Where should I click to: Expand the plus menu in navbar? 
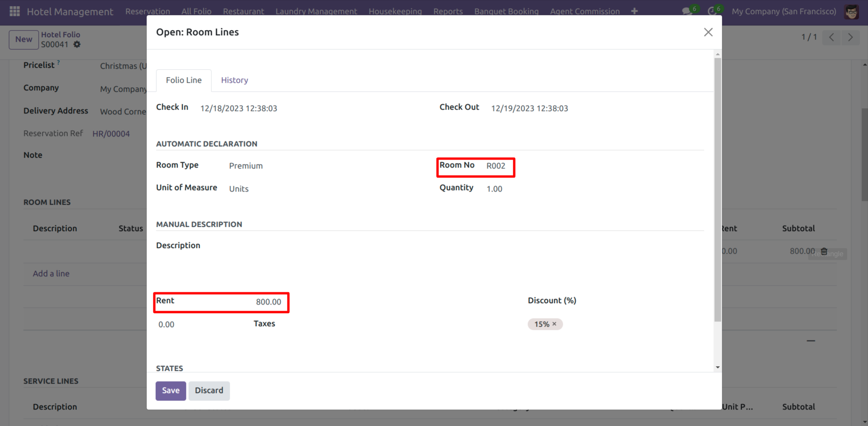(634, 11)
